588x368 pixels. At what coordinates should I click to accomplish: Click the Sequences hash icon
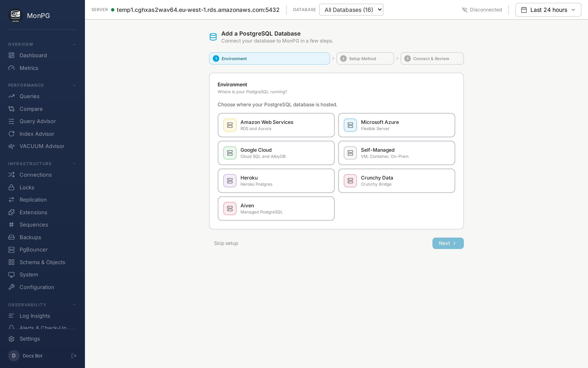pos(11,225)
